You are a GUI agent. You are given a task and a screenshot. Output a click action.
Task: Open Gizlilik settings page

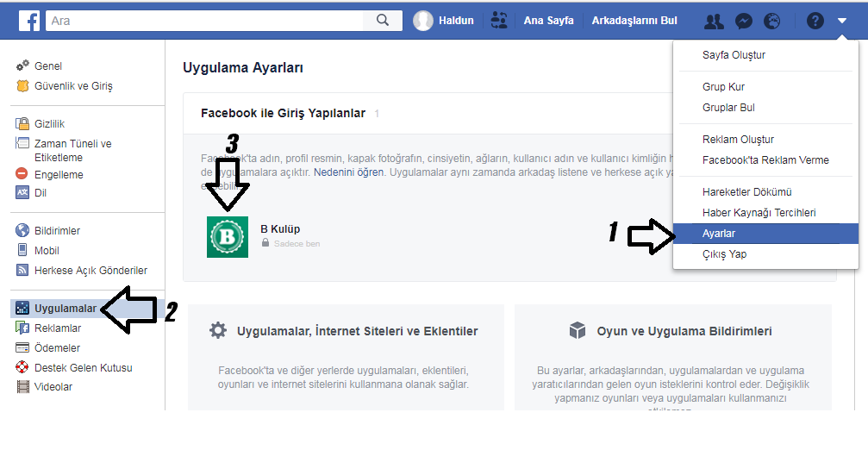(x=50, y=123)
